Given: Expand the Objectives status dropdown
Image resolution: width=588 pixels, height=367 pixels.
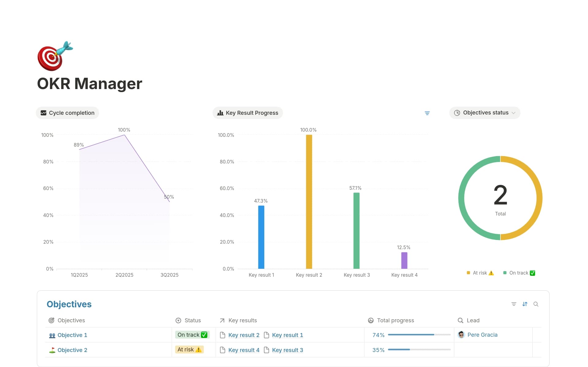Looking at the screenshot, I should tap(513, 113).
